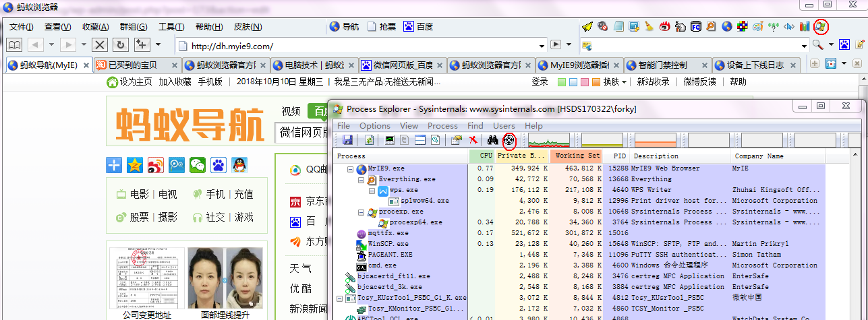This screenshot has height=320, width=868.
Task: Click the notepad icon in browser toolbar
Action: click(618, 27)
